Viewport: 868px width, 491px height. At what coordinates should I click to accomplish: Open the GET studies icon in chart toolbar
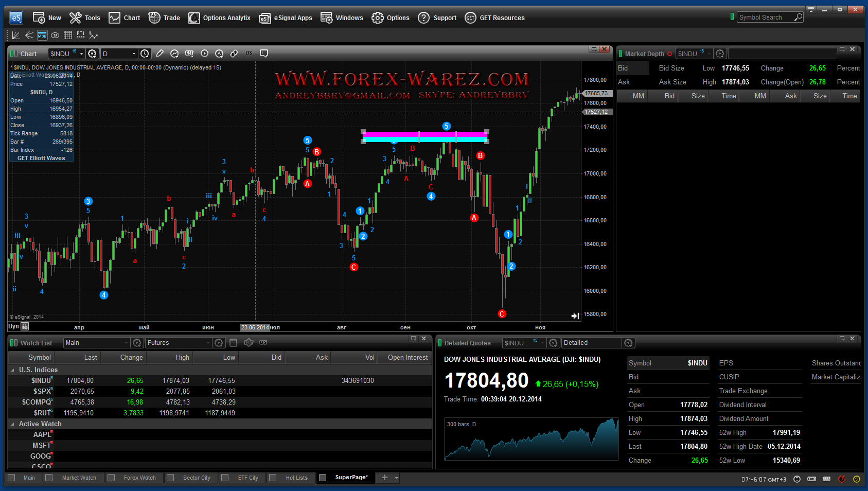(189, 54)
